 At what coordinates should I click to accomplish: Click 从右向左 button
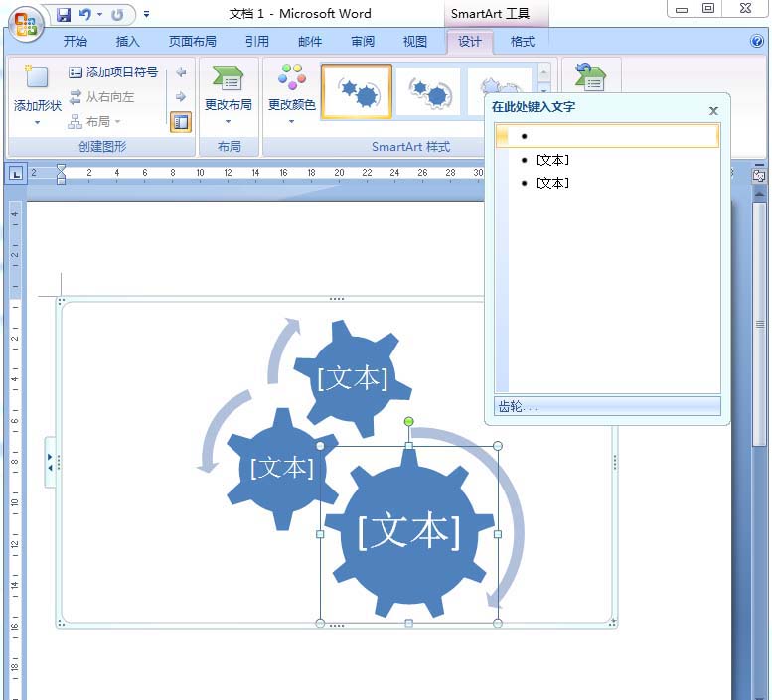(x=102, y=97)
